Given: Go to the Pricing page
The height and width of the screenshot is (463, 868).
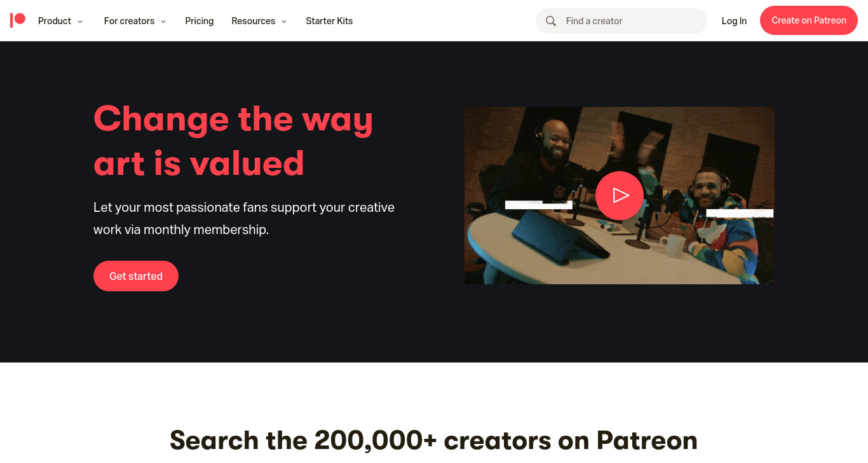Looking at the screenshot, I should [x=200, y=21].
